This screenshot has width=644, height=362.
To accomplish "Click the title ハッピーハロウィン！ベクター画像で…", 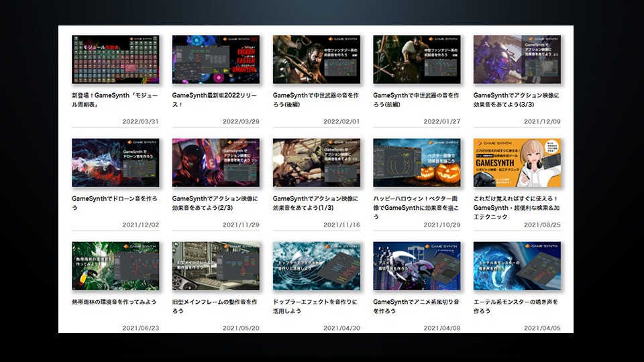I will (x=416, y=208).
